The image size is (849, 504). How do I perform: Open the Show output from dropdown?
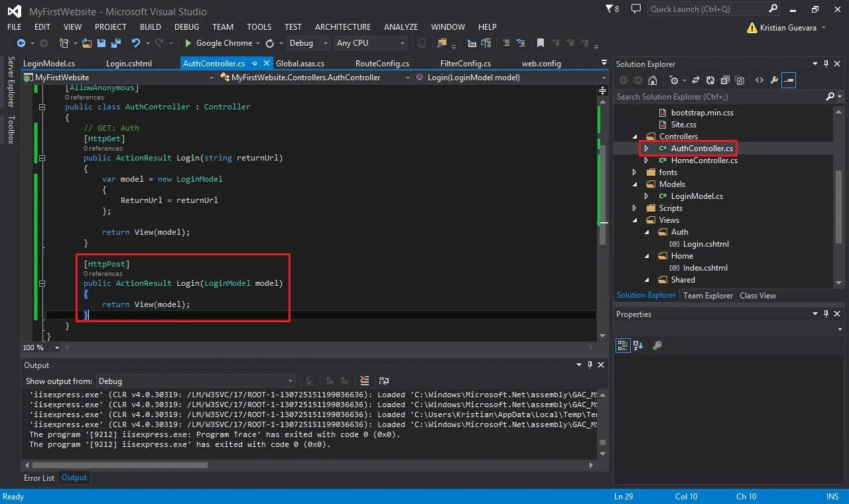196,381
